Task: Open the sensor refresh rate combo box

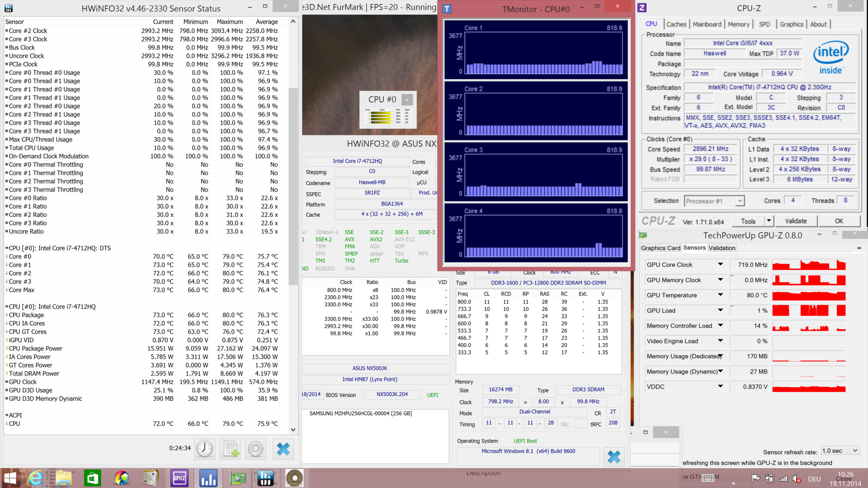Action: click(840, 451)
